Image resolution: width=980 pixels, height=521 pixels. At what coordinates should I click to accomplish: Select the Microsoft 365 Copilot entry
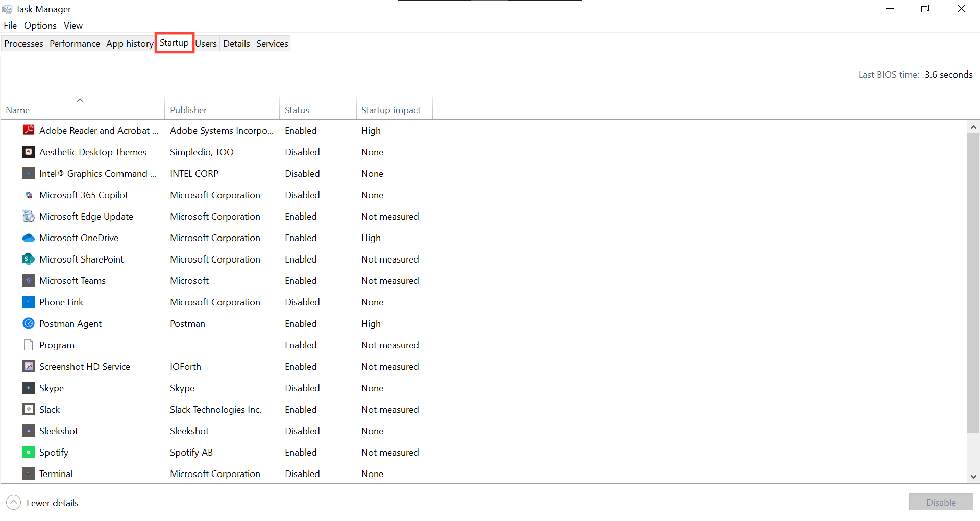84,195
